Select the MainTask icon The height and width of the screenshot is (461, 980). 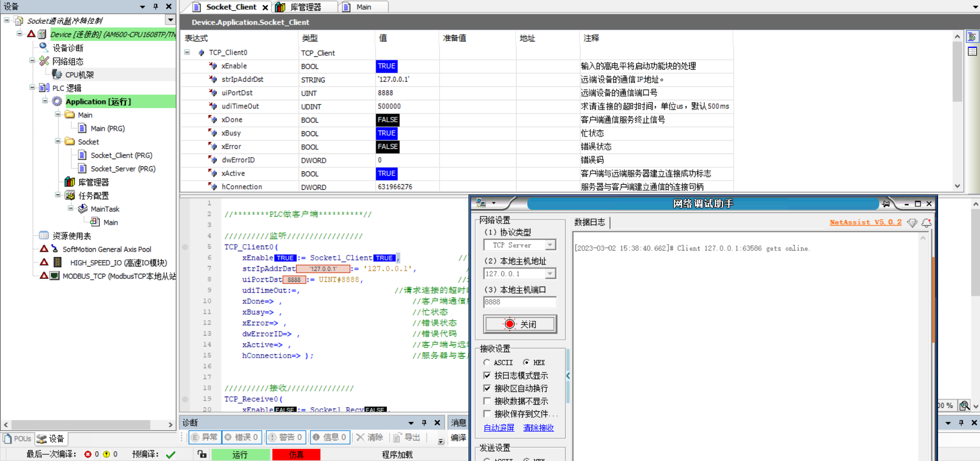tap(82, 208)
